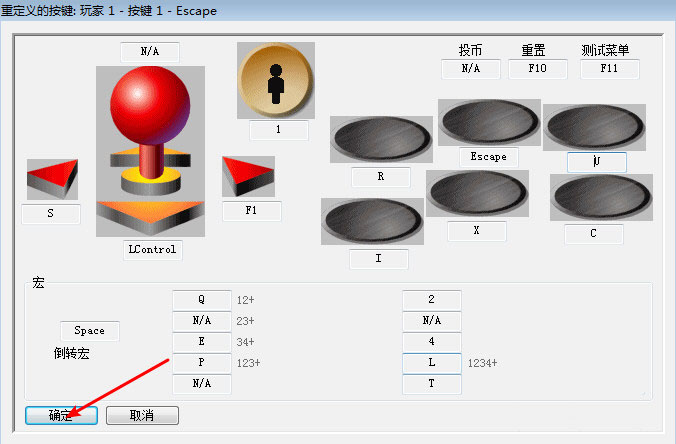Select the macro field showing 2

[432, 300]
